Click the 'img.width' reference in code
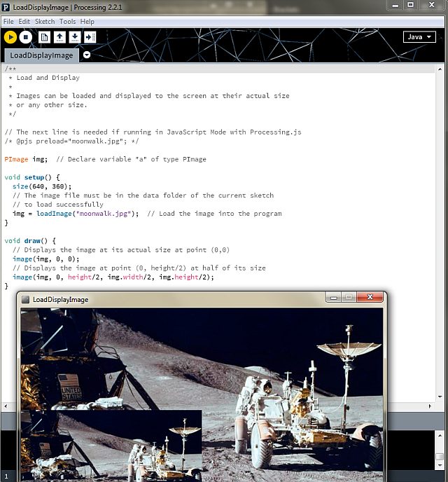 click(x=125, y=277)
